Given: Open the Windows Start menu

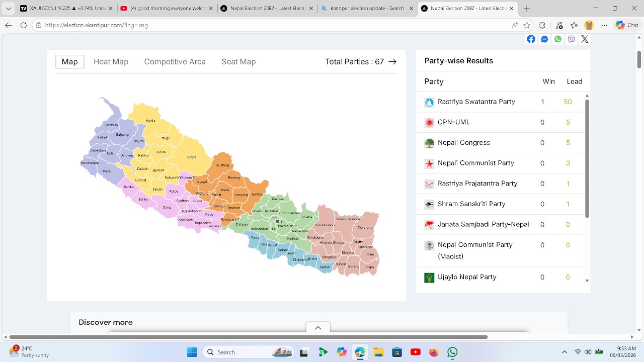Looking at the screenshot, I should click(192, 352).
